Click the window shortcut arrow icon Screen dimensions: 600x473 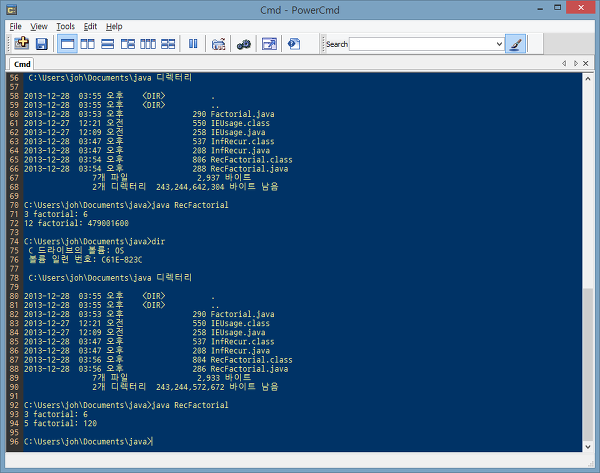269,44
